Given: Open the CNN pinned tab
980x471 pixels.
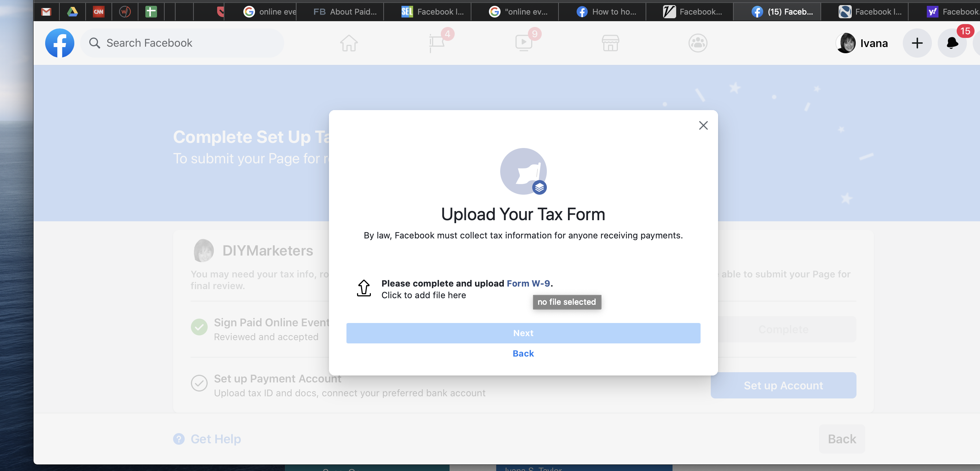Looking at the screenshot, I should (x=98, y=12).
